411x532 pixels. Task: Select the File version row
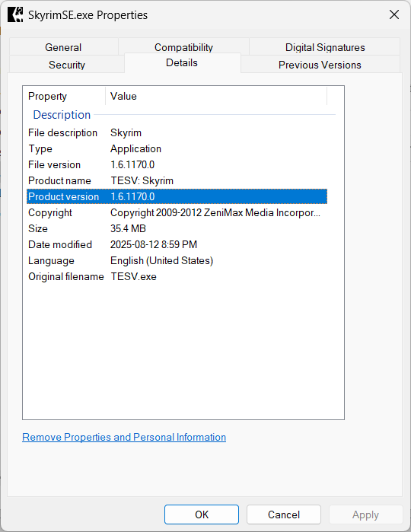coord(177,164)
